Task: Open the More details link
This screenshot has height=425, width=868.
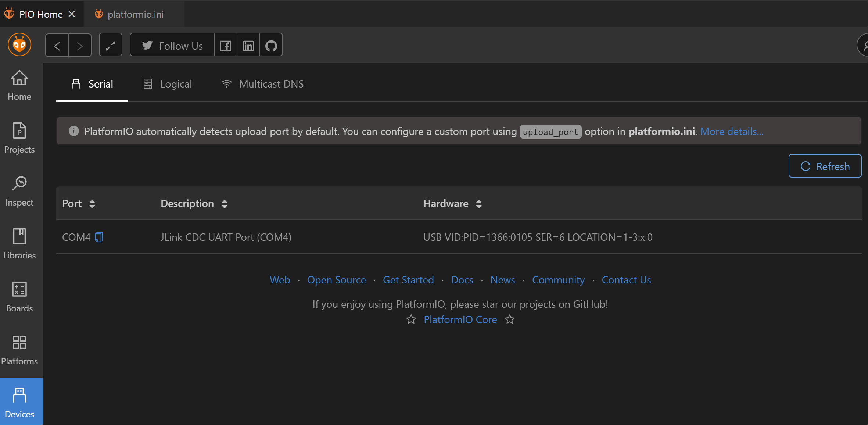Action: point(731,131)
